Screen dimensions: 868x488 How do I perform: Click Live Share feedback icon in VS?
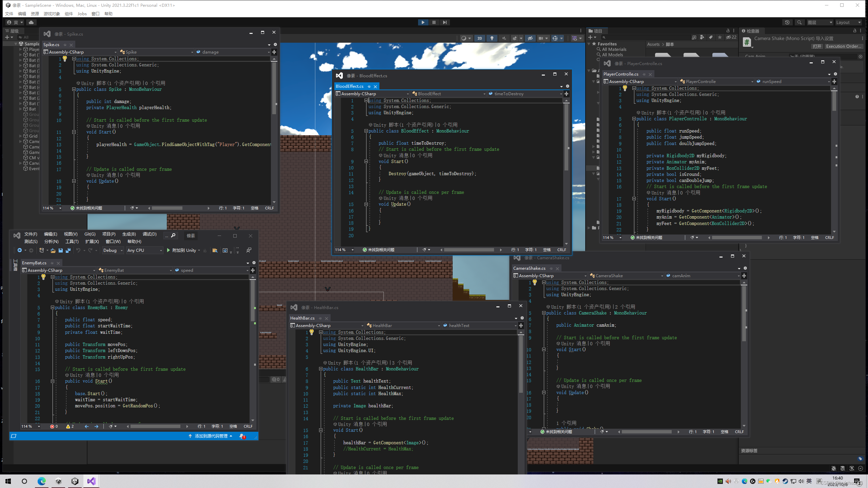[x=249, y=250]
